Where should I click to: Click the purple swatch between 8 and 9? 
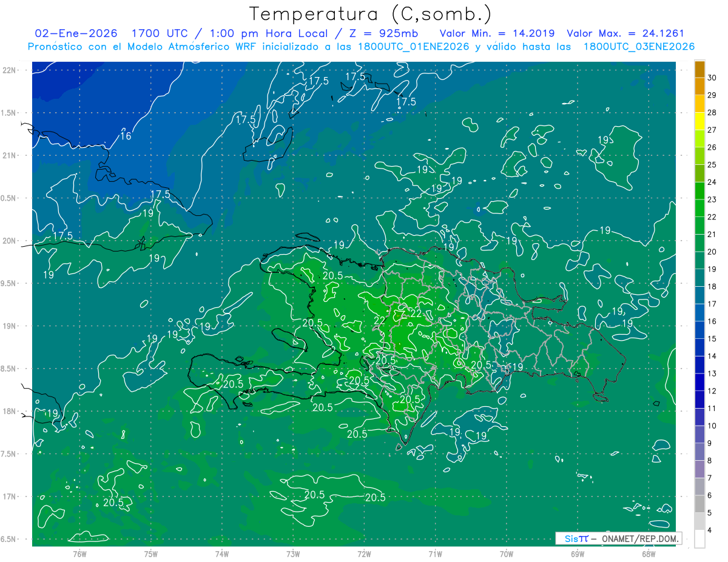pyautogui.click(x=699, y=452)
